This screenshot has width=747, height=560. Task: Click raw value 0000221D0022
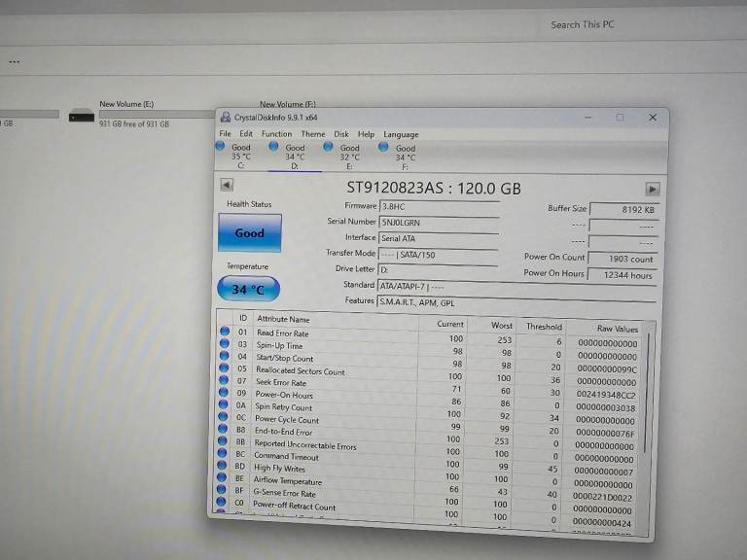tap(602, 497)
